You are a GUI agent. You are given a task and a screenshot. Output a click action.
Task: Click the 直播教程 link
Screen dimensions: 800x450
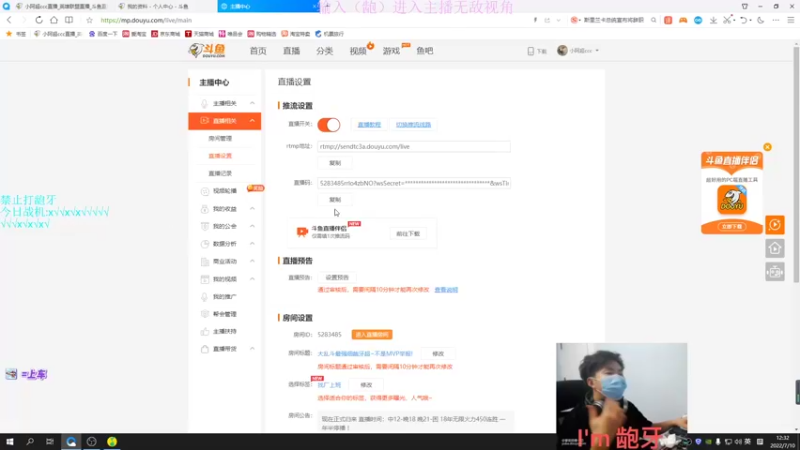pyautogui.click(x=369, y=124)
